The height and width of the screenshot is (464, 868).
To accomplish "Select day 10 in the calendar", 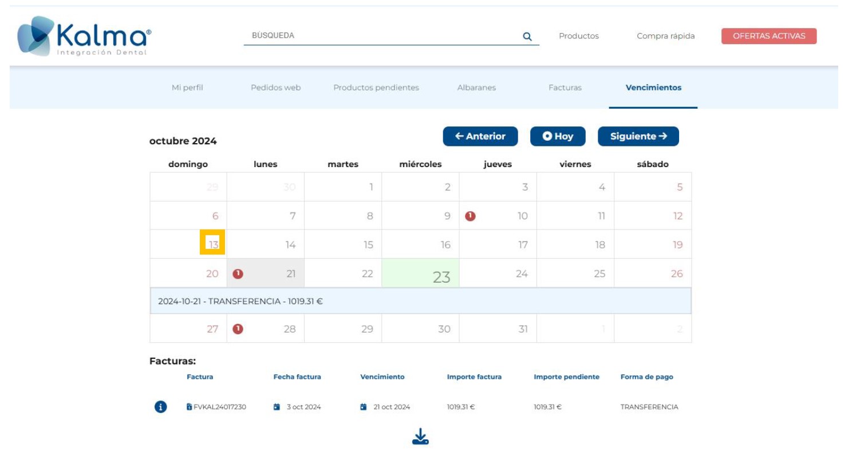I will [498, 216].
